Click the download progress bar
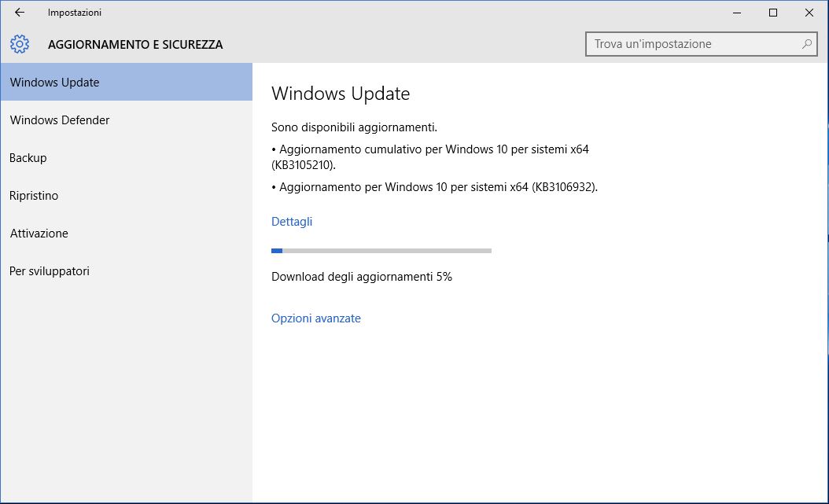This screenshot has width=829, height=504. pos(381,250)
